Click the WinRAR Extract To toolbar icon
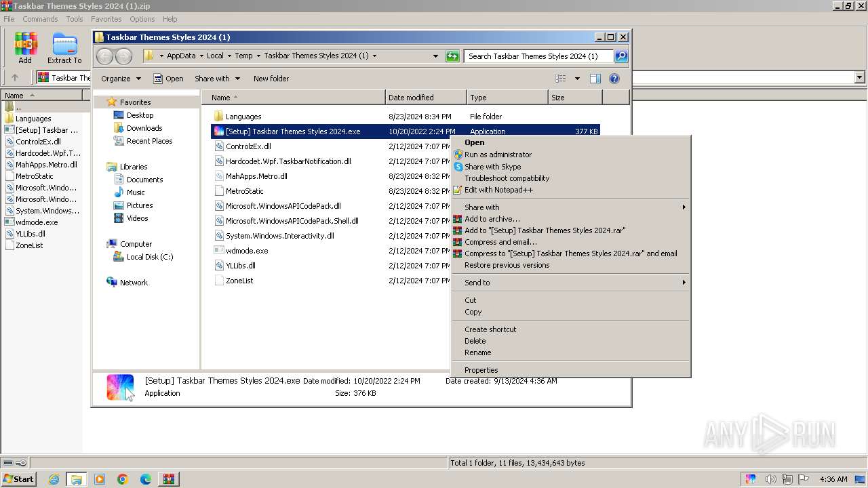This screenshot has height=488, width=868. pyautogui.click(x=64, y=47)
